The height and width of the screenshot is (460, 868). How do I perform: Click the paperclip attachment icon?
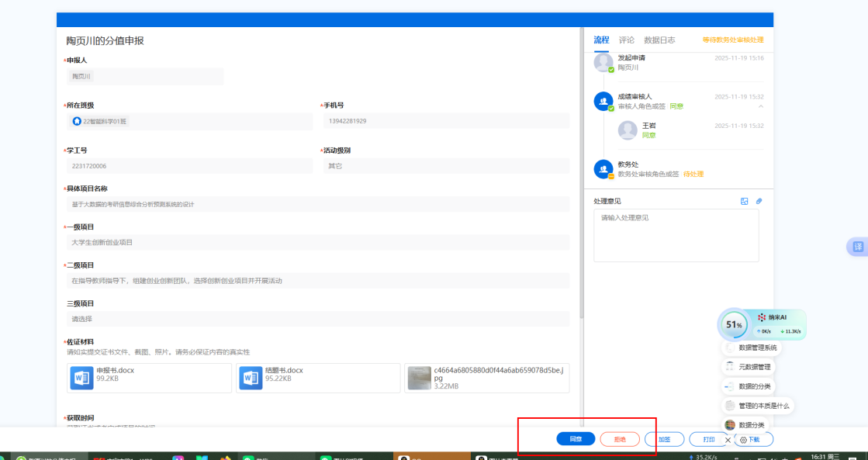point(759,202)
